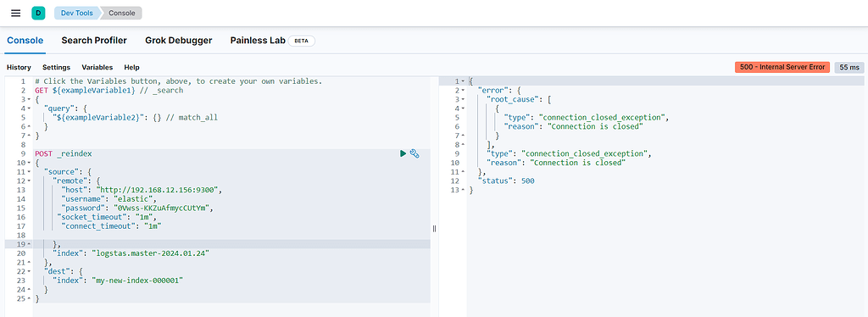868x317 pixels.
Task: Open the Search Profiler tab
Action: 94,41
